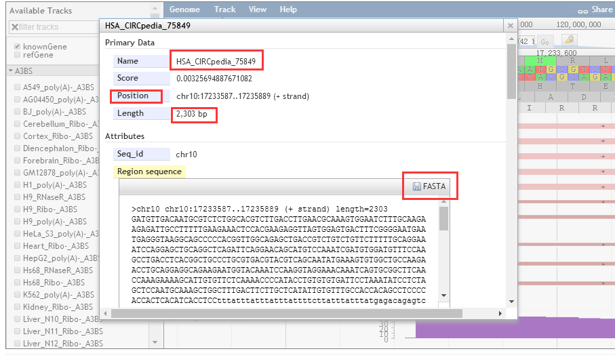Click the highlight icon beside Go
Viewport: 615px width, 364px height.
(569, 41)
